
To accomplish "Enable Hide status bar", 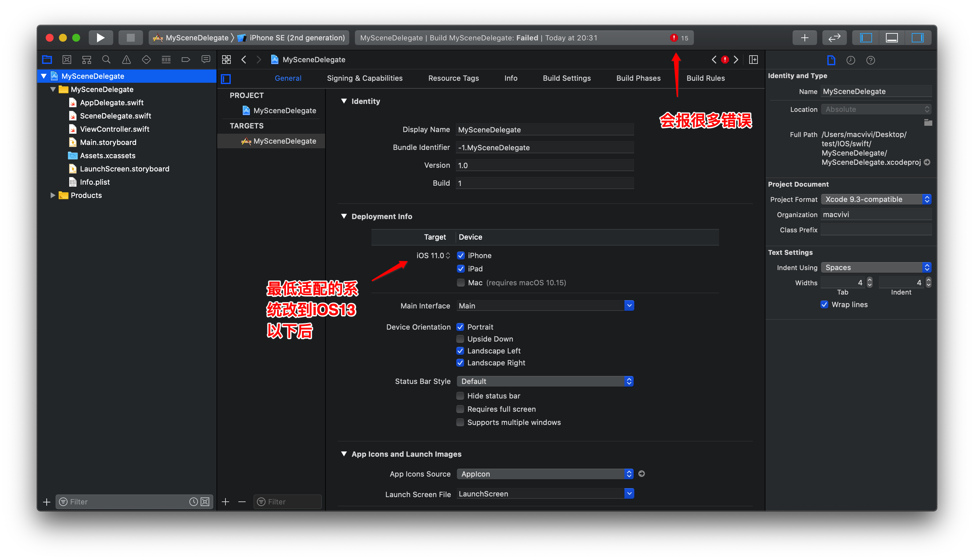I will tap(460, 396).
